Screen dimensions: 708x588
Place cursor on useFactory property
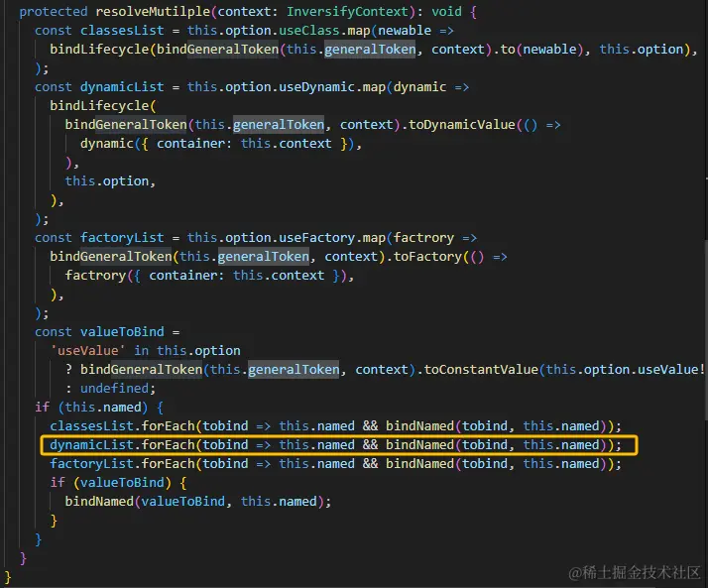[316, 238]
